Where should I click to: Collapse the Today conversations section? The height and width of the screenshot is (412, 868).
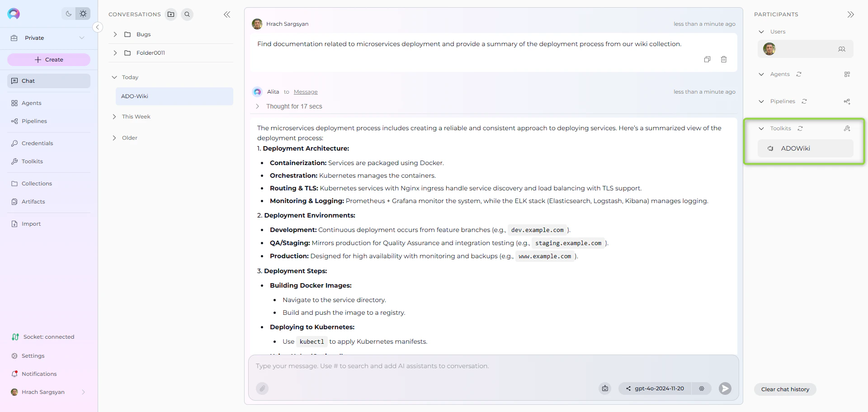click(114, 77)
